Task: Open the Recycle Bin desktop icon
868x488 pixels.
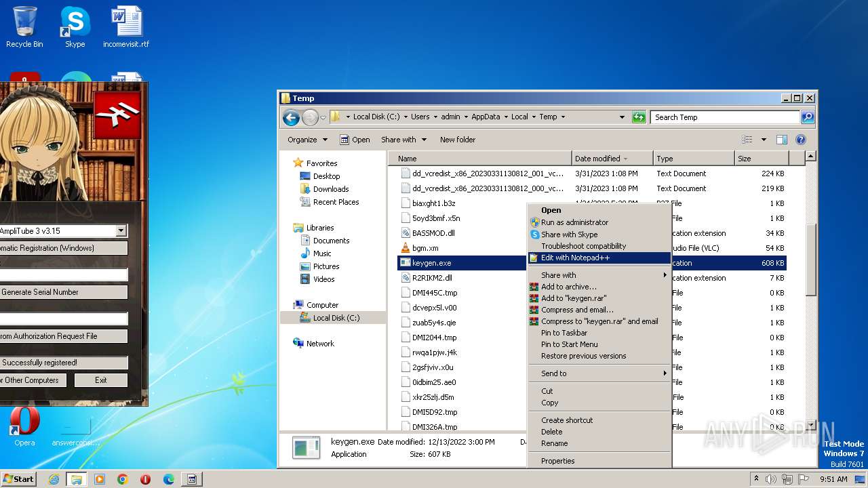Action: 24,27
